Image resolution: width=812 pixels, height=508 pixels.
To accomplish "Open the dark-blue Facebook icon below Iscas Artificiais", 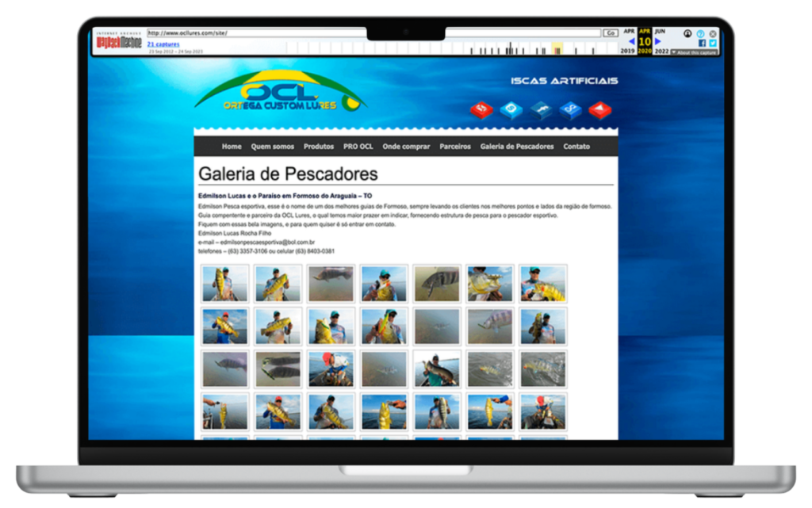I will coord(541,109).
